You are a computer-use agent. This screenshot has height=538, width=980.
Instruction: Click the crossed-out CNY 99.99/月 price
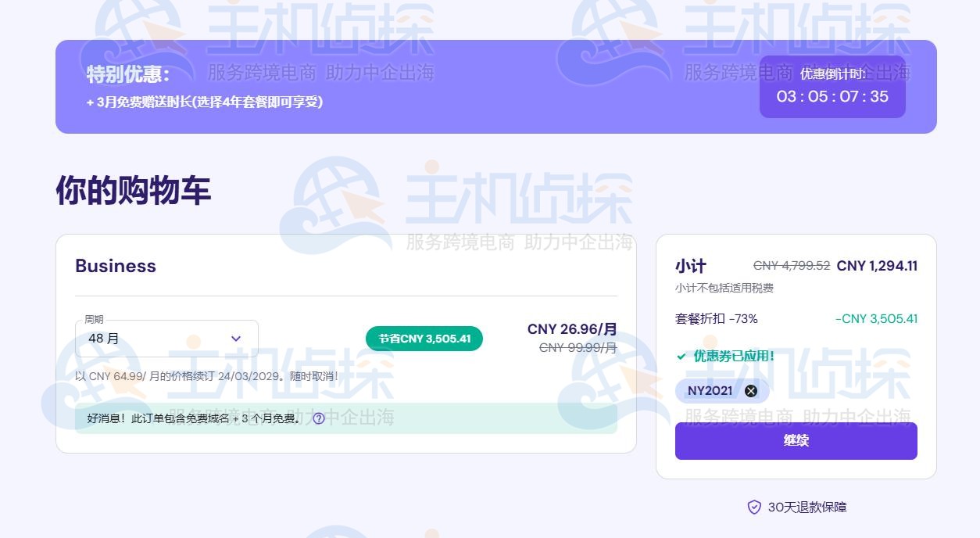(x=578, y=348)
